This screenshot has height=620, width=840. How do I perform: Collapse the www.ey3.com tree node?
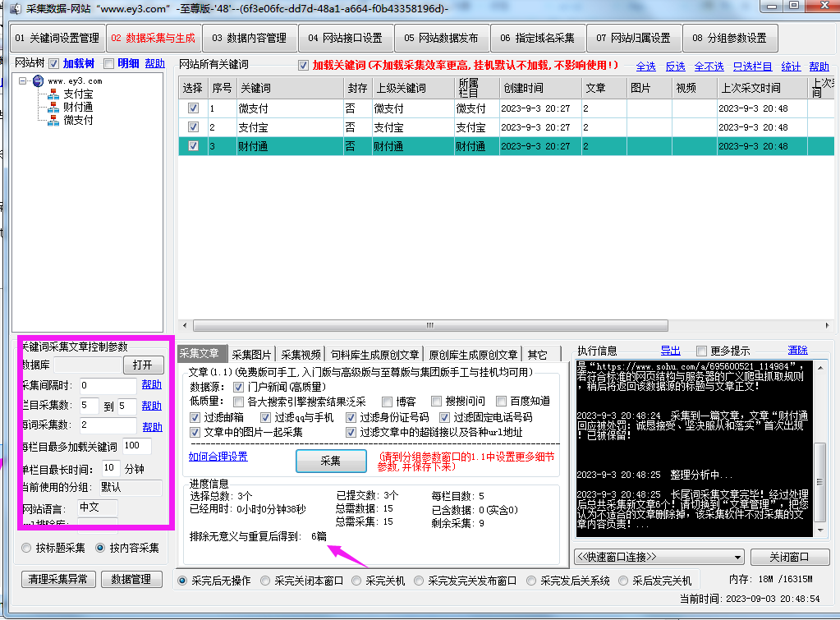point(22,81)
